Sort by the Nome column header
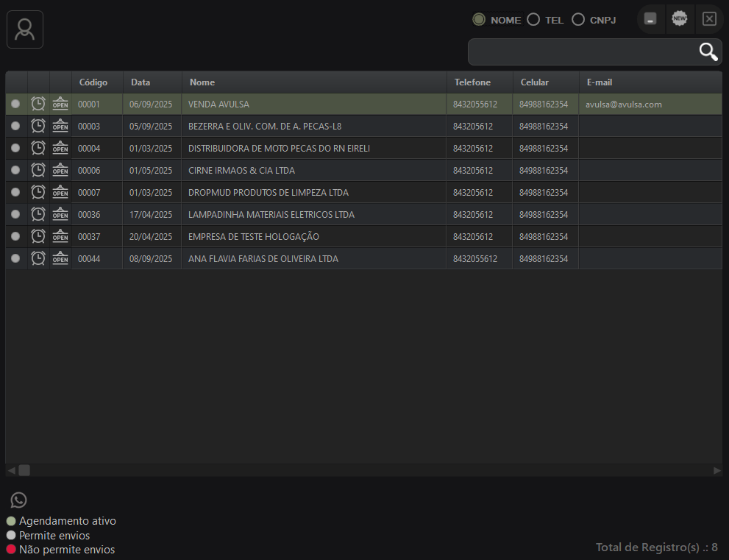The image size is (729, 560). [202, 82]
